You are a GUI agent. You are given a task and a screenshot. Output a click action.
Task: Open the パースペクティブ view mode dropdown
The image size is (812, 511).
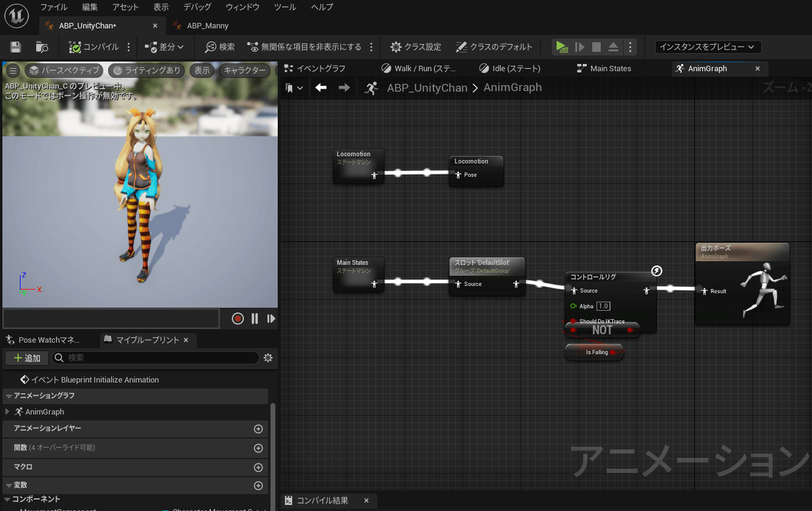64,71
